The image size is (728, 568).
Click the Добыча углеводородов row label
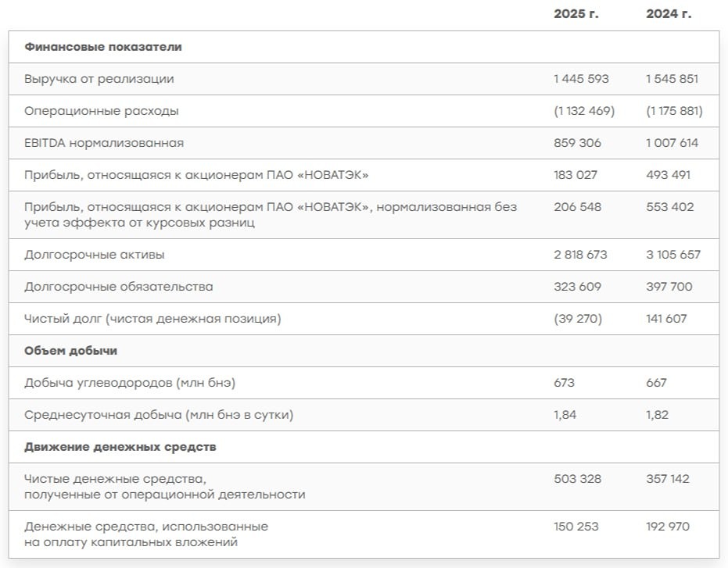pyautogui.click(x=130, y=383)
